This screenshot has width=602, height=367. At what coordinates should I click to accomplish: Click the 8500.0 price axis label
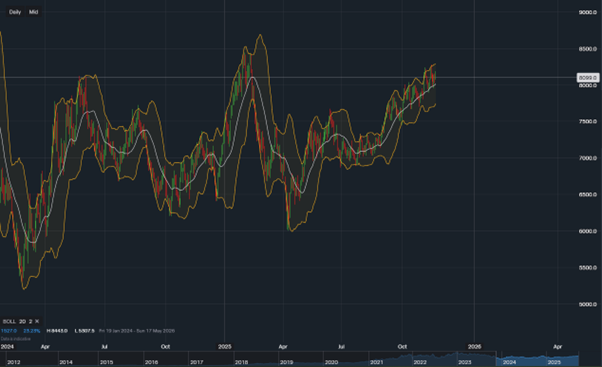(x=588, y=49)
